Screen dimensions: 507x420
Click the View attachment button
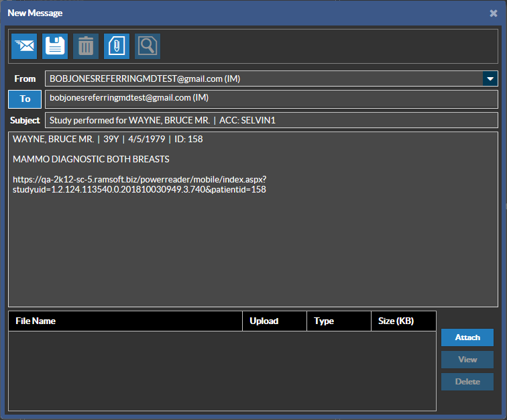(x=467, y=360)
